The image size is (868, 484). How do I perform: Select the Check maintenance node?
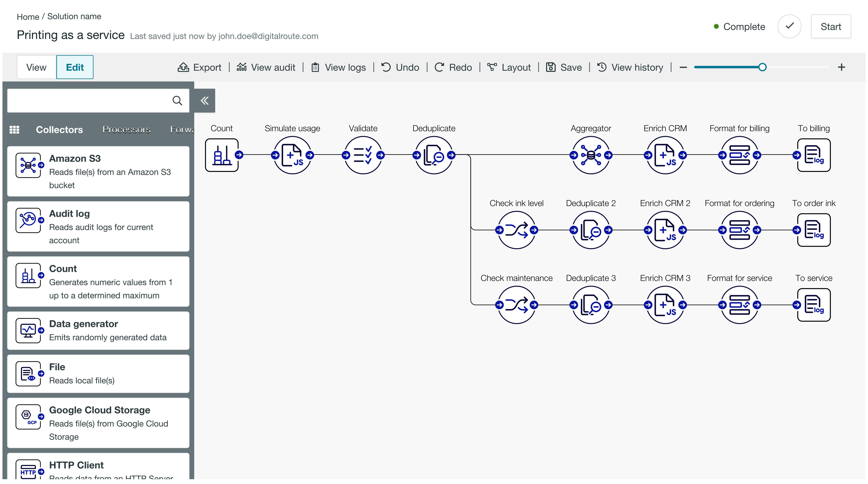[517, 305]
